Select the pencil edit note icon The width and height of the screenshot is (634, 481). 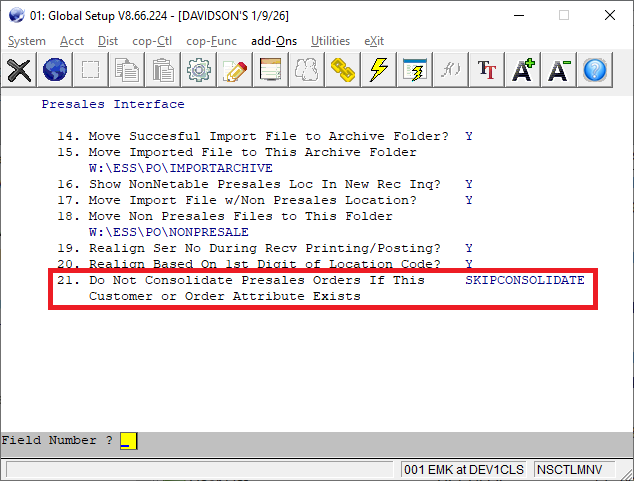point(235,70)
